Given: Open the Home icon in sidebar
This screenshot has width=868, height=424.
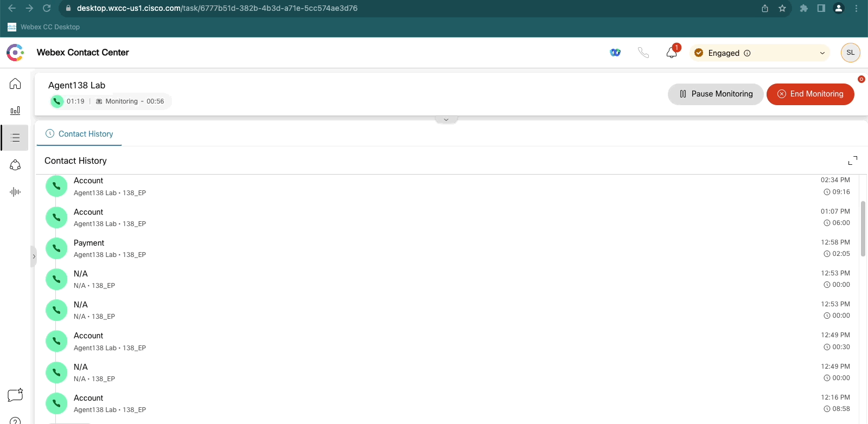Looking at the screenshot, I should pos(15,83).
